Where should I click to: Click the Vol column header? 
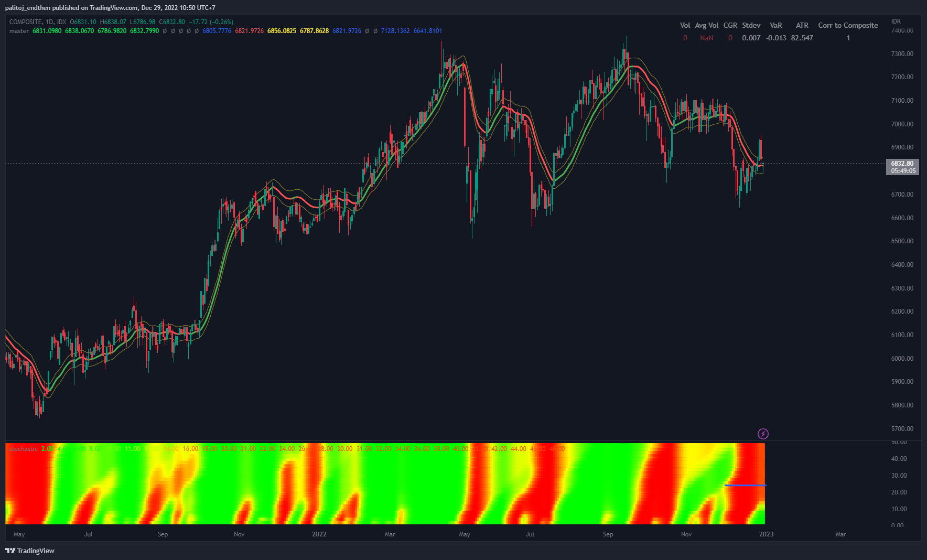click(685, 25)
